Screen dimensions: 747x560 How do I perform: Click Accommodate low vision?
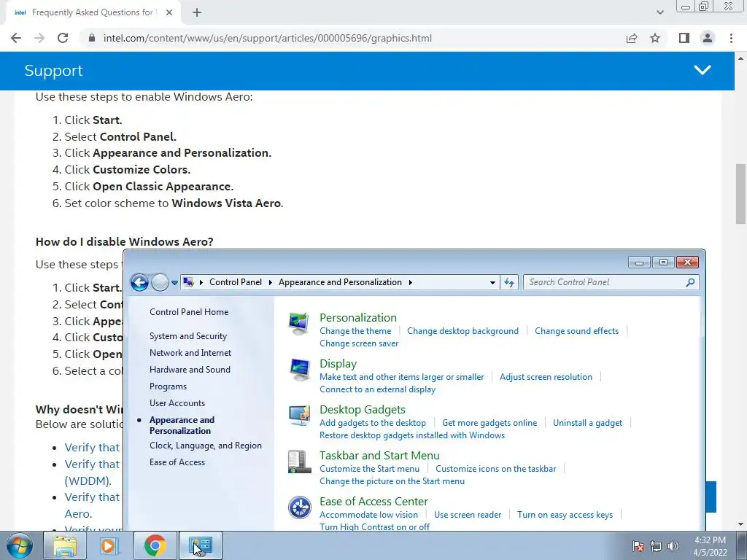click(368, 515)
